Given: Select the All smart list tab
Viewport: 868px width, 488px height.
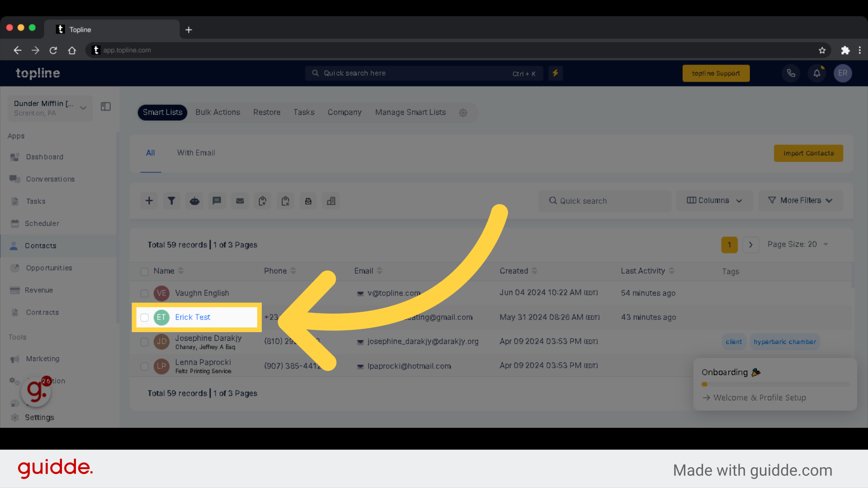Looking at the screenshot, I should pos(151,153).
